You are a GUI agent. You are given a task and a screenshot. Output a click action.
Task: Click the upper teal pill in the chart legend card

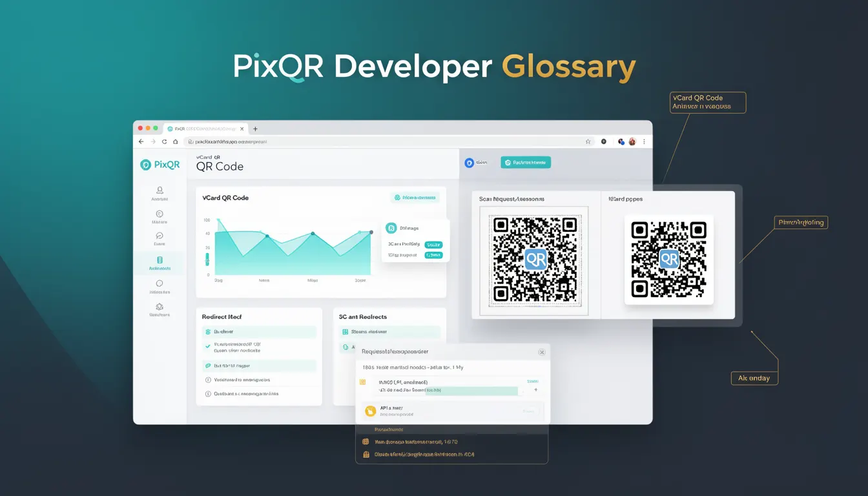[433, 245]
